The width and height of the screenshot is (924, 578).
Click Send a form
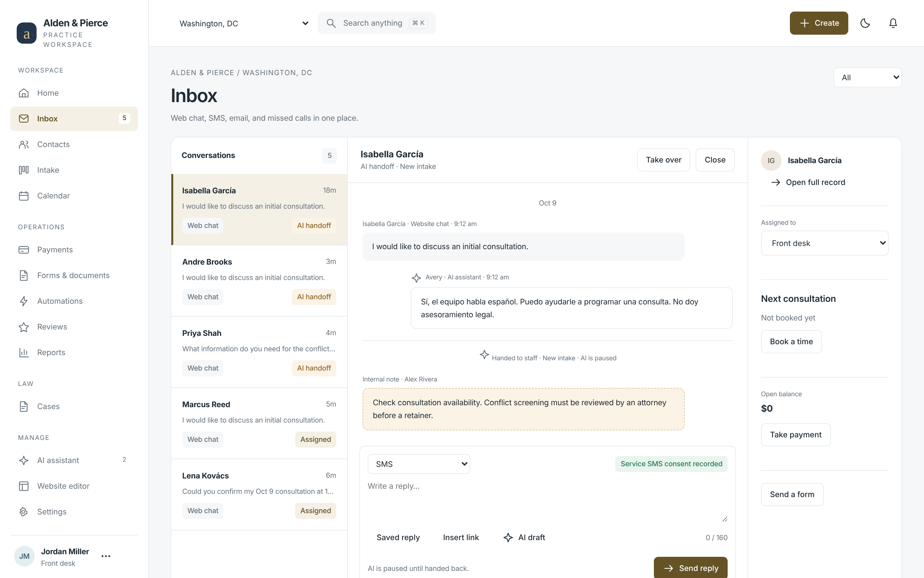tap(792, 494)
